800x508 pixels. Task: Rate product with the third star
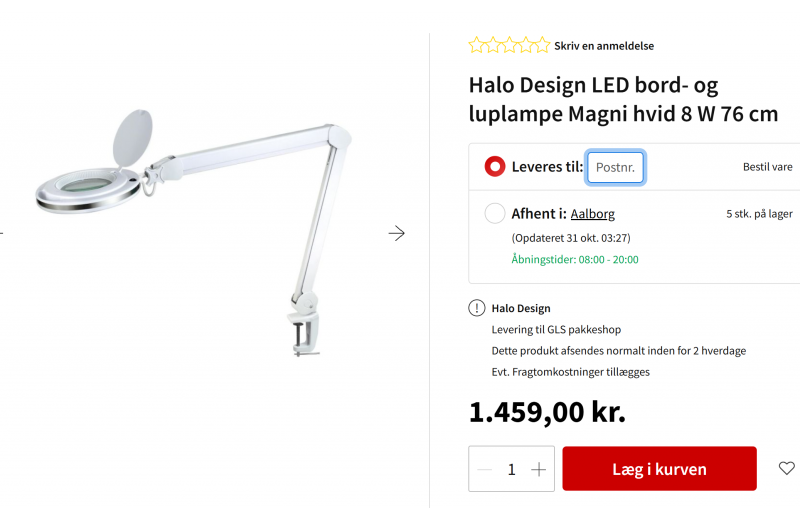[x=509, y=45]
